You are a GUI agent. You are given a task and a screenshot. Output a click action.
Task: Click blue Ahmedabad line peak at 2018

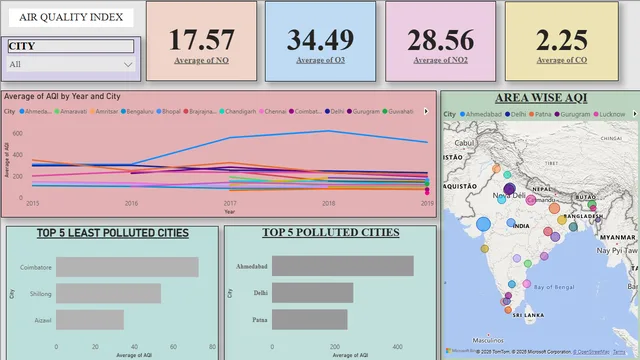tap(329, 131)
